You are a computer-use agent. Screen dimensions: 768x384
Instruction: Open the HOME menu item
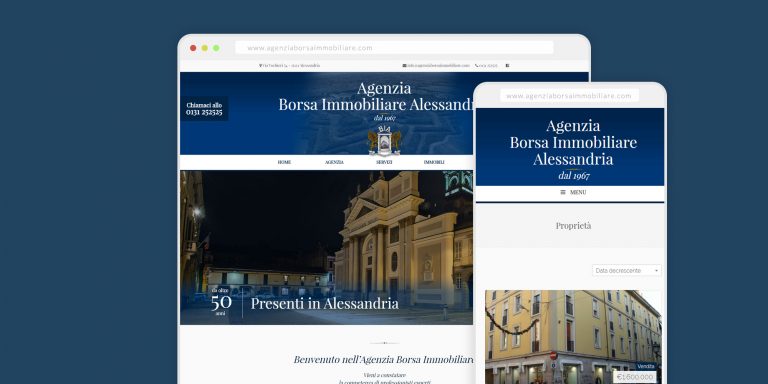(x=285, y=162)
